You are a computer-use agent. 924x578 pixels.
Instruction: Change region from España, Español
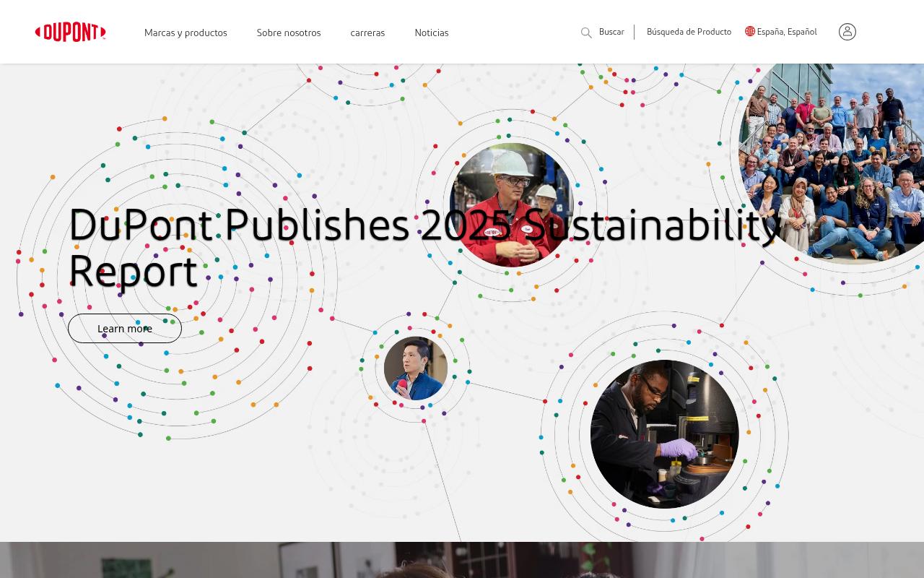787,32
